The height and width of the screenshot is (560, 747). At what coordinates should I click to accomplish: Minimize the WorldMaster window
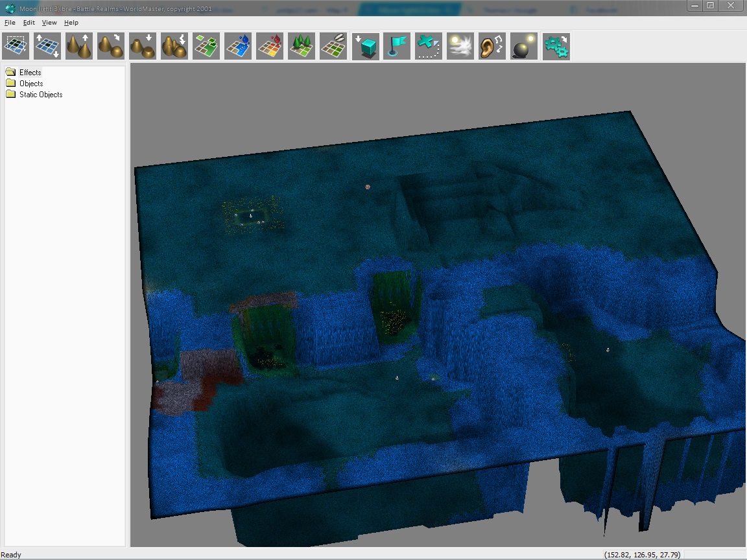(694, 6)
